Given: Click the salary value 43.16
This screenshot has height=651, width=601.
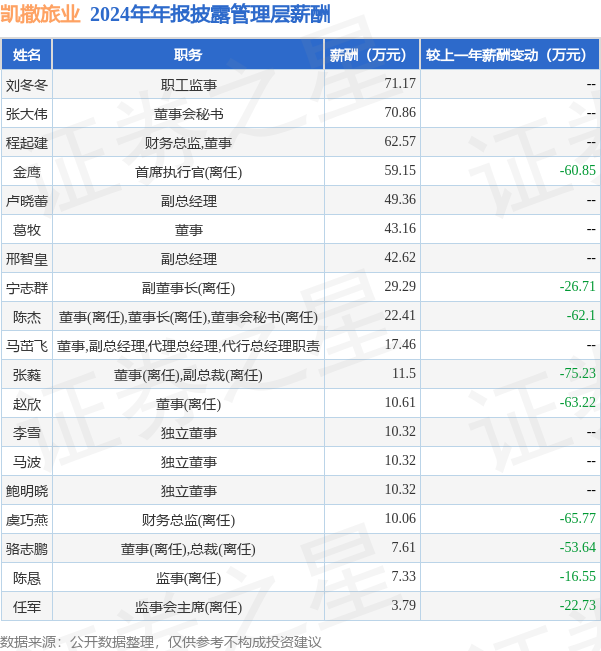Looking at the screenshot, I should pyautogui.click(x=400, y=228).
